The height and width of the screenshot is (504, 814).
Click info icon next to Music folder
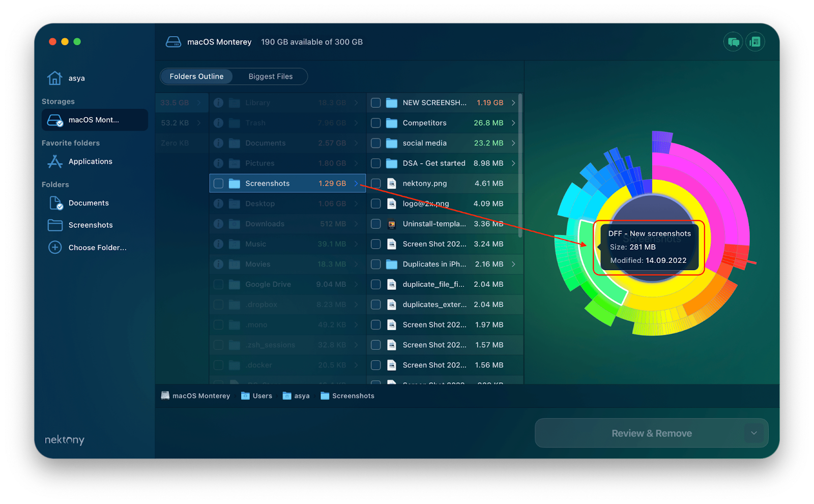tap(218, 244)
